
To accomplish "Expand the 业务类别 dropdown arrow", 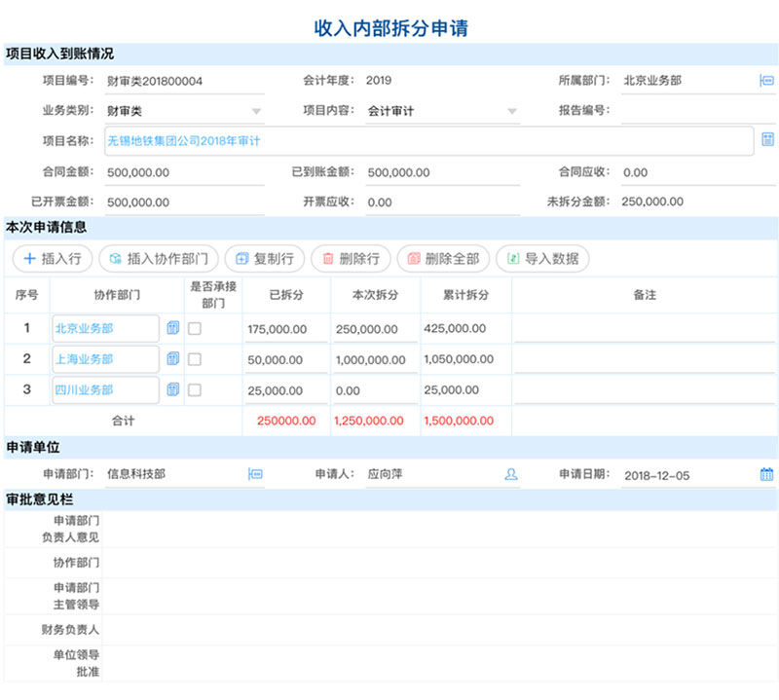I will pos(257,111).
